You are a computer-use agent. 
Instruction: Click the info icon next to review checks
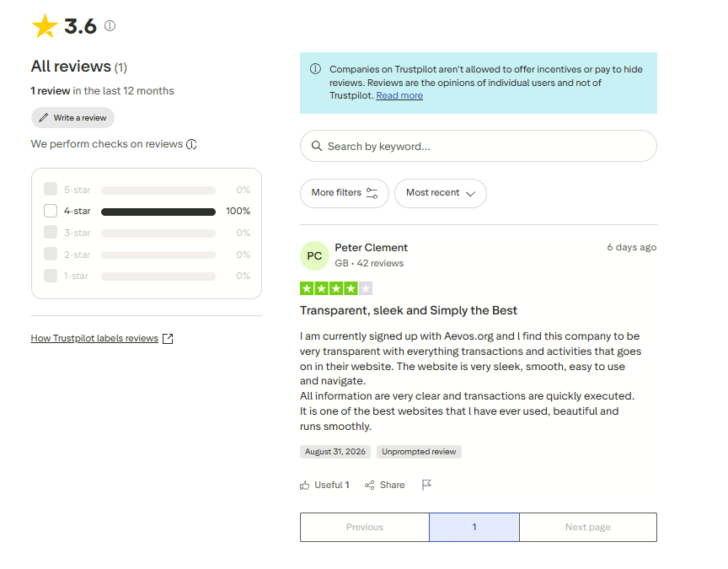pos(191,144)
